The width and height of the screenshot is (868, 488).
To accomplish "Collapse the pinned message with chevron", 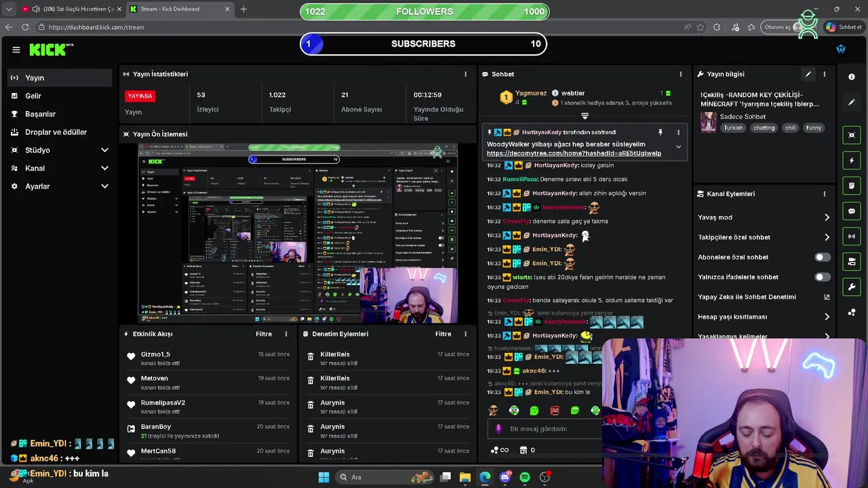I will (678, 146).
